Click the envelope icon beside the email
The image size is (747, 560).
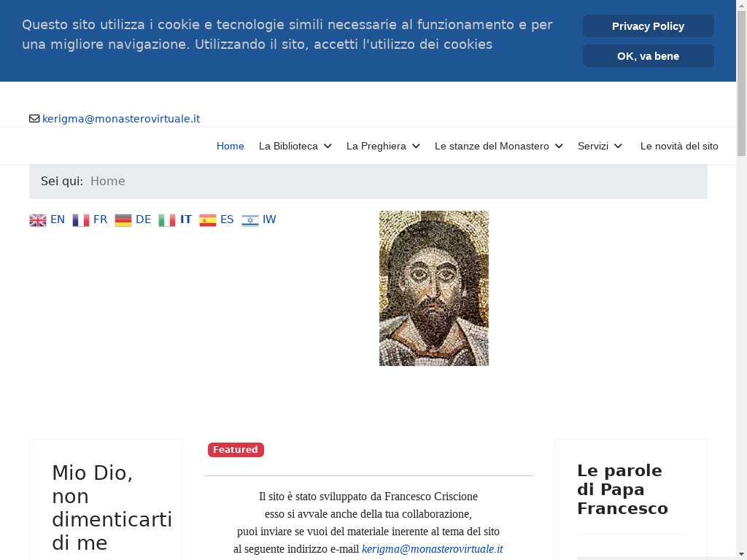(34, 119)
